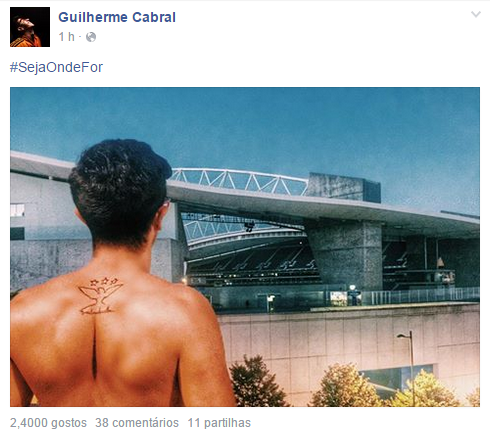This screenshot has width=490, height=433.
Task: Visit Guilherme Cabral's profile name link
Action: [x=117, y=17]
